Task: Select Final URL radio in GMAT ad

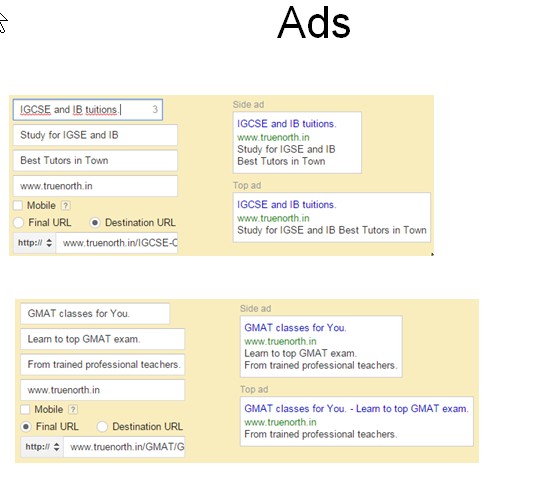Action: 26,427
